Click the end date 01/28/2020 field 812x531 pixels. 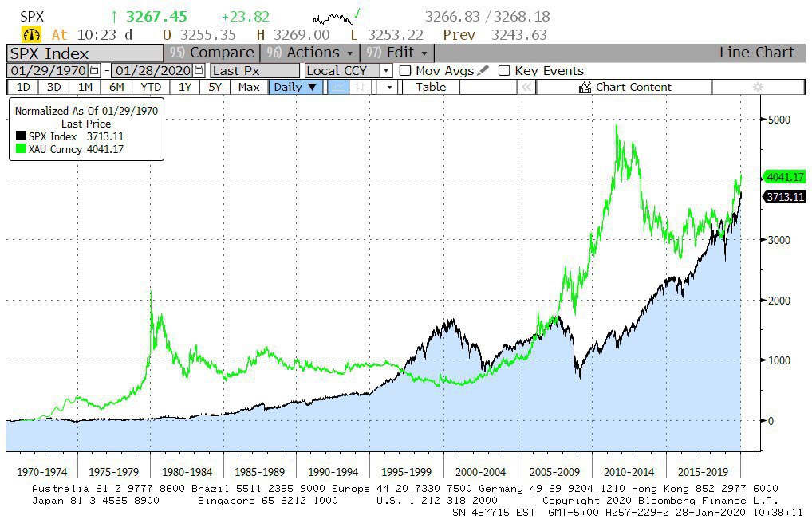coord(153,70)
